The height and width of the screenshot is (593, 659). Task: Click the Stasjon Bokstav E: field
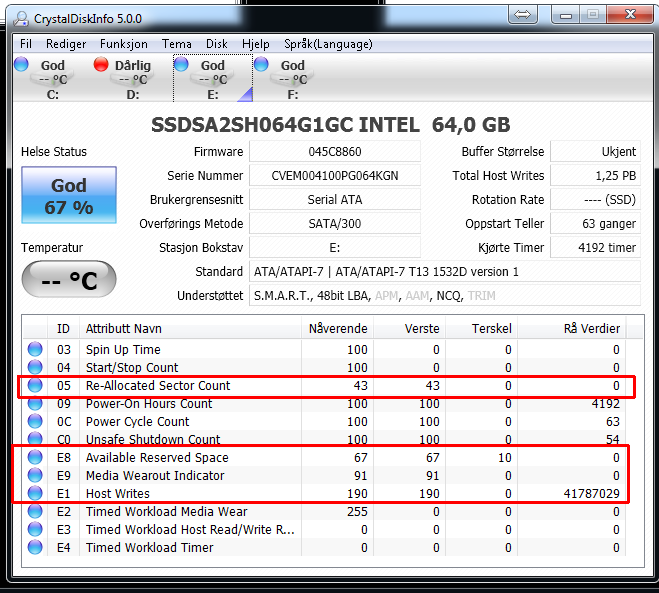(x=335, y=247)
